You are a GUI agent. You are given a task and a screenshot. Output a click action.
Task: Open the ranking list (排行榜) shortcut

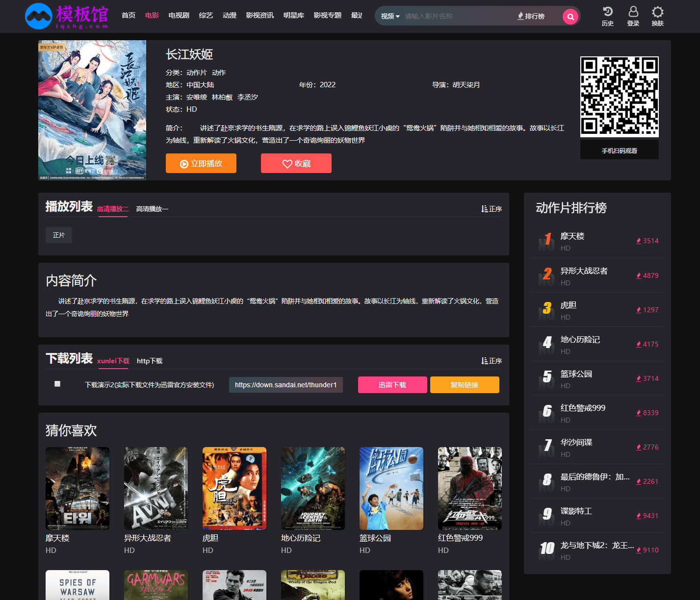531,16
